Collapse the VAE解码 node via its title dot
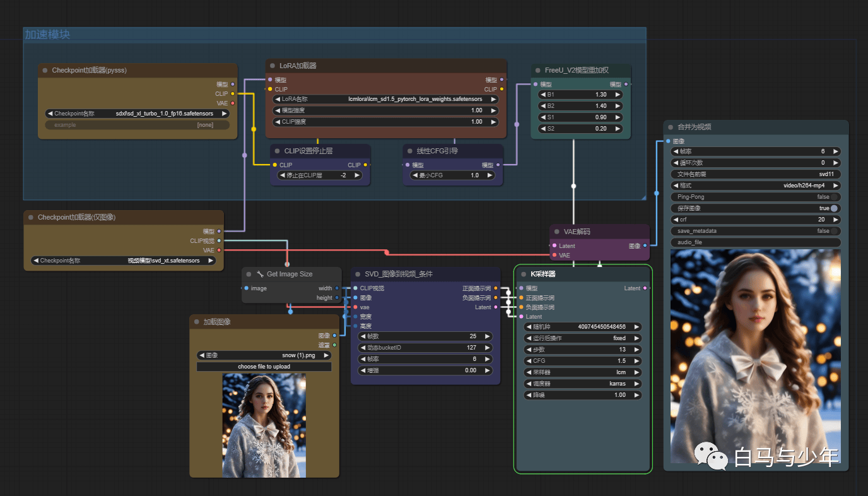868x496 pixels. (556, 232)
